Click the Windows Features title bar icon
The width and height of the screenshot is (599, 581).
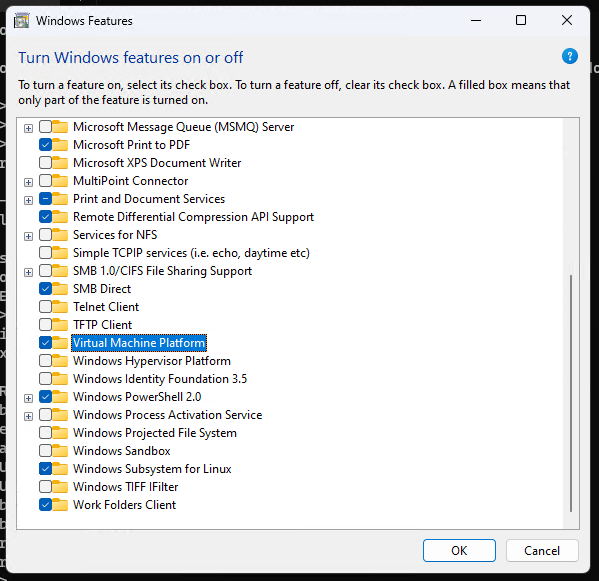tap(21, 21)
